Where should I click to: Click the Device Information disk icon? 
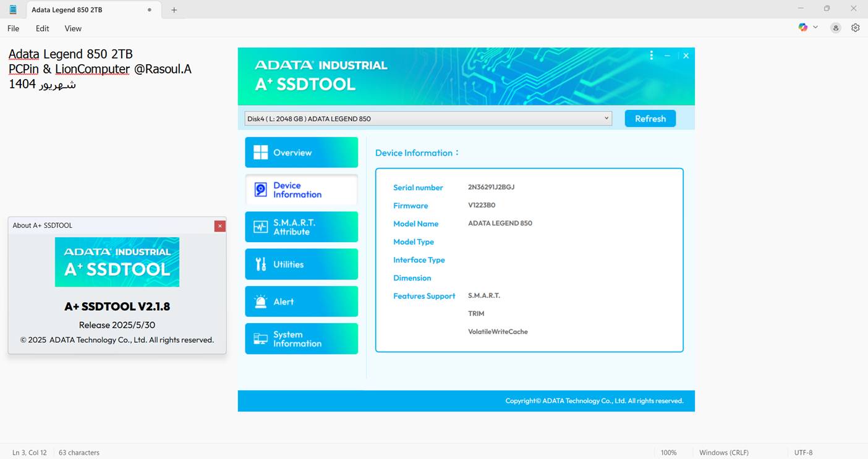point(261,190)
